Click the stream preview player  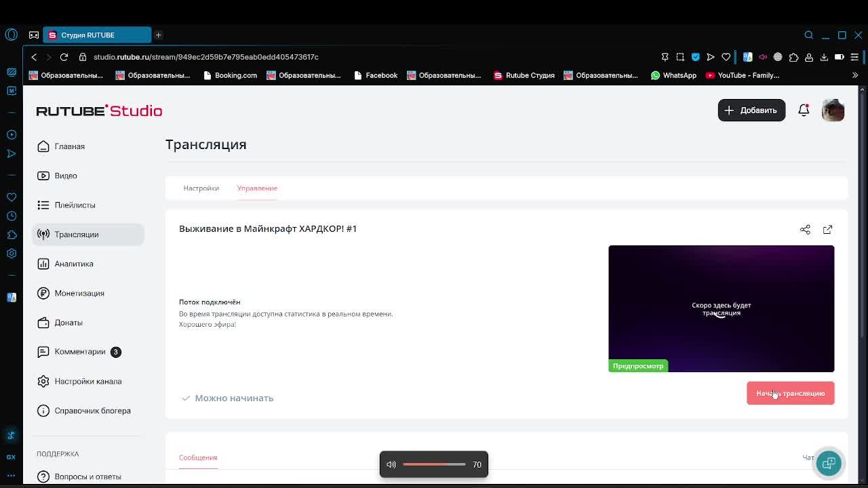721,308
